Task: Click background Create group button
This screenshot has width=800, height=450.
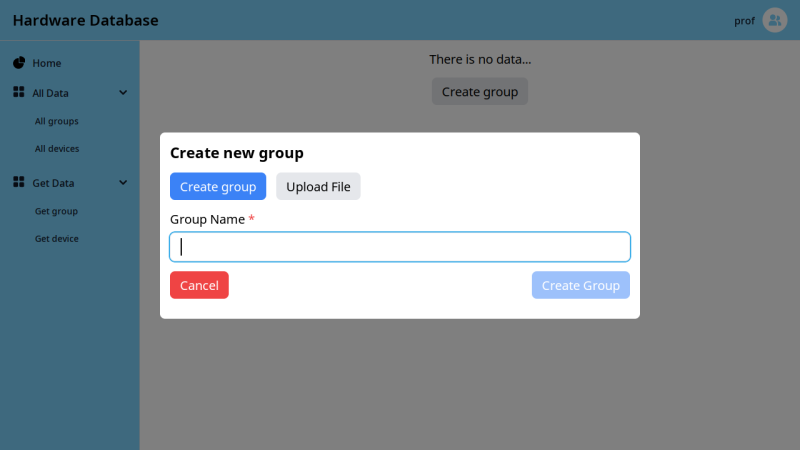Action: click(x=480, y=91)
